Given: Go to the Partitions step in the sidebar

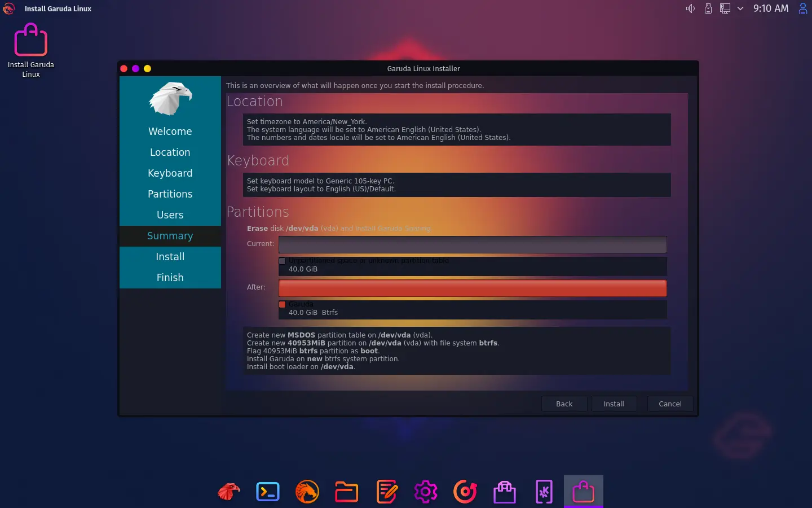Looking at the screenshot, I should [170, 194].
